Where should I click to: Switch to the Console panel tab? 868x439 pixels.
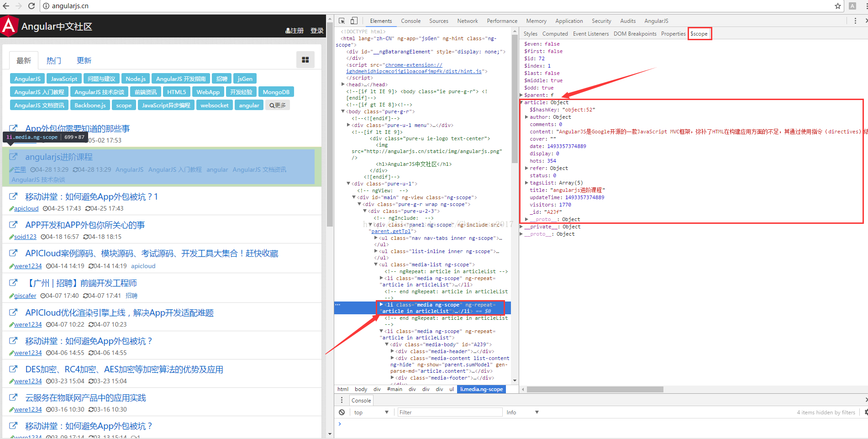[410, 21]
